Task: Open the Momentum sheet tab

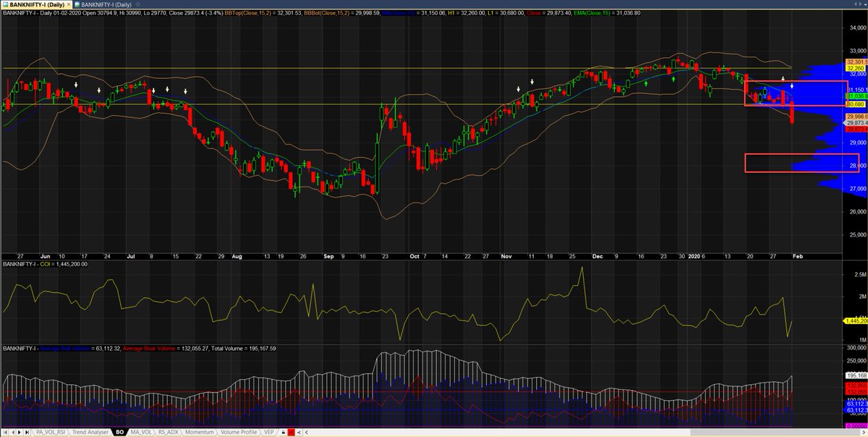Action: [200, 432]
